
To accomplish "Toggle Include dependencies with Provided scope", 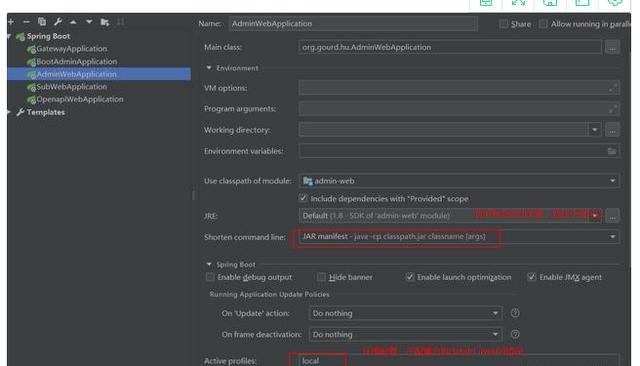I will coord(303,198).
